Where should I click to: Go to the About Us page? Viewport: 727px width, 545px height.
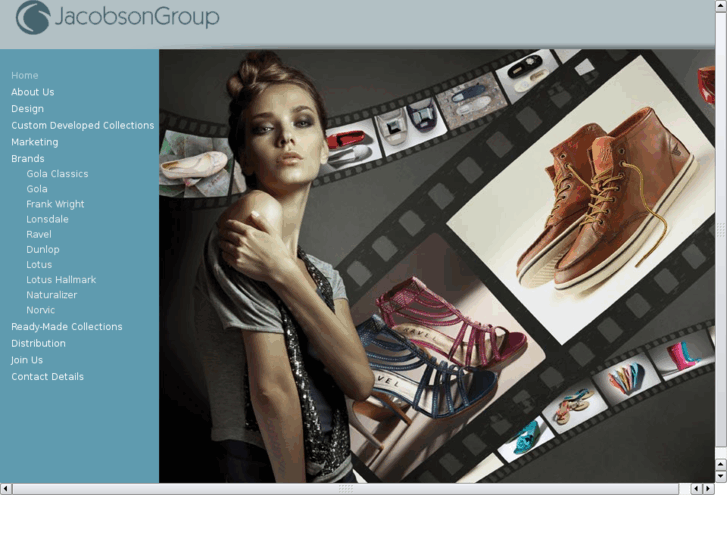[32, 92]
